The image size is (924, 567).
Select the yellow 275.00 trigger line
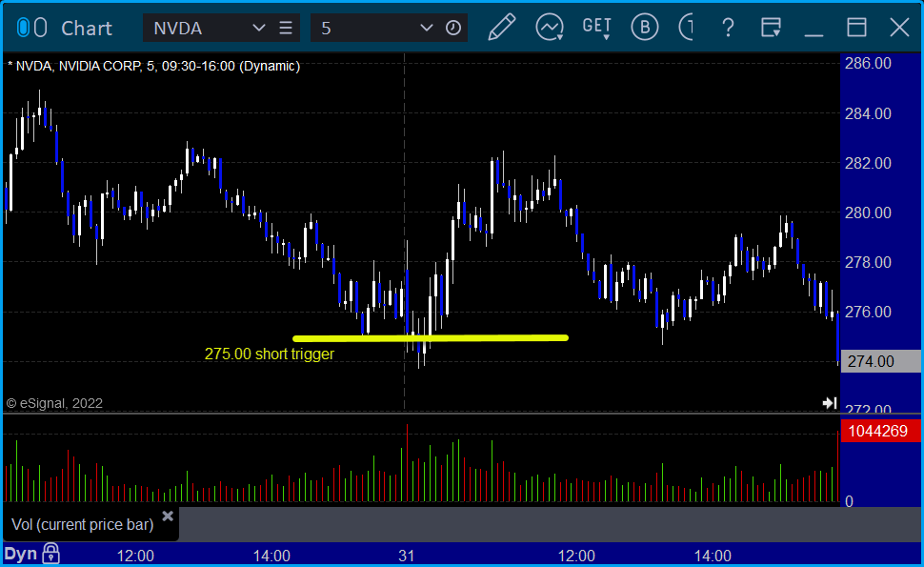[x=431, y=338]
